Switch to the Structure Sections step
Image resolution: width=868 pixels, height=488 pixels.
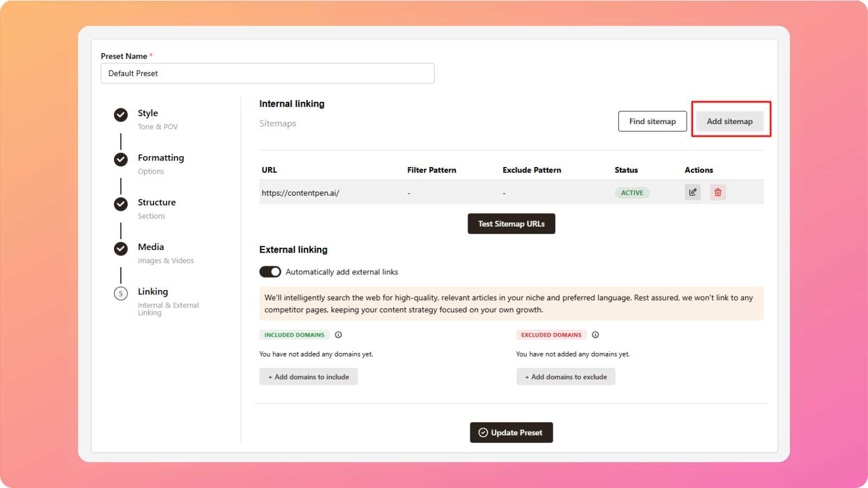pos(156,202)
